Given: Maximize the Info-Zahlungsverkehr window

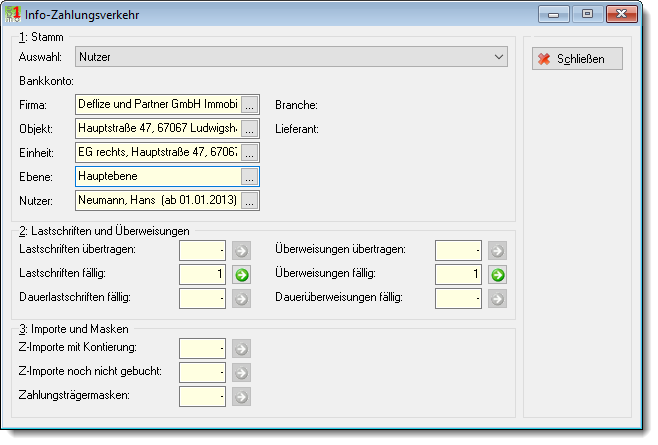Looking at the screenshot, I should (588, 14).
